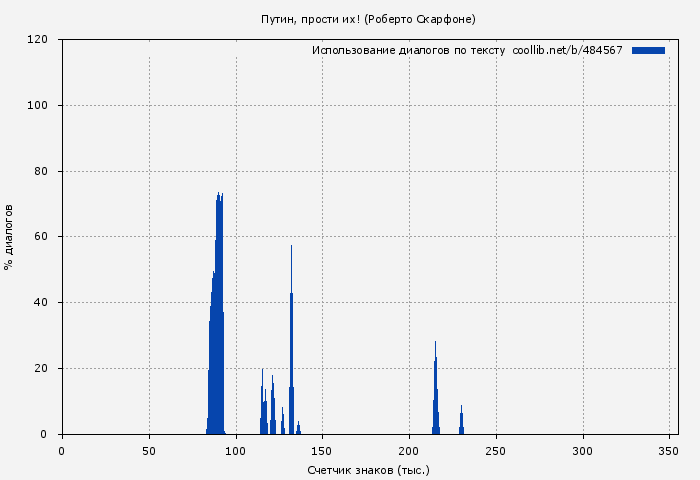Click the legend text 'Использование диалогов по тексту'
The height and width of the screenshot is (480, 700).
(408, 50)
